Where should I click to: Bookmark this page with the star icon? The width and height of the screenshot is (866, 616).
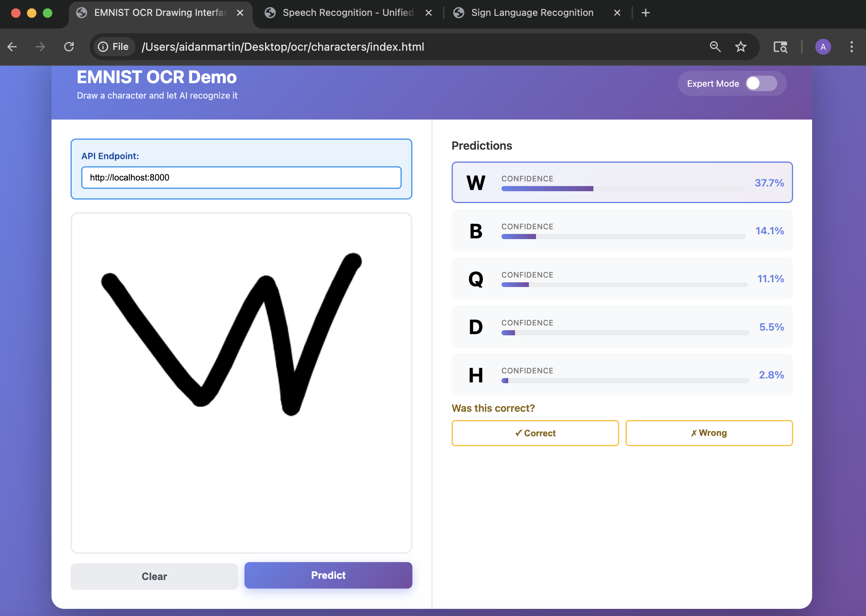click(740, 47)
